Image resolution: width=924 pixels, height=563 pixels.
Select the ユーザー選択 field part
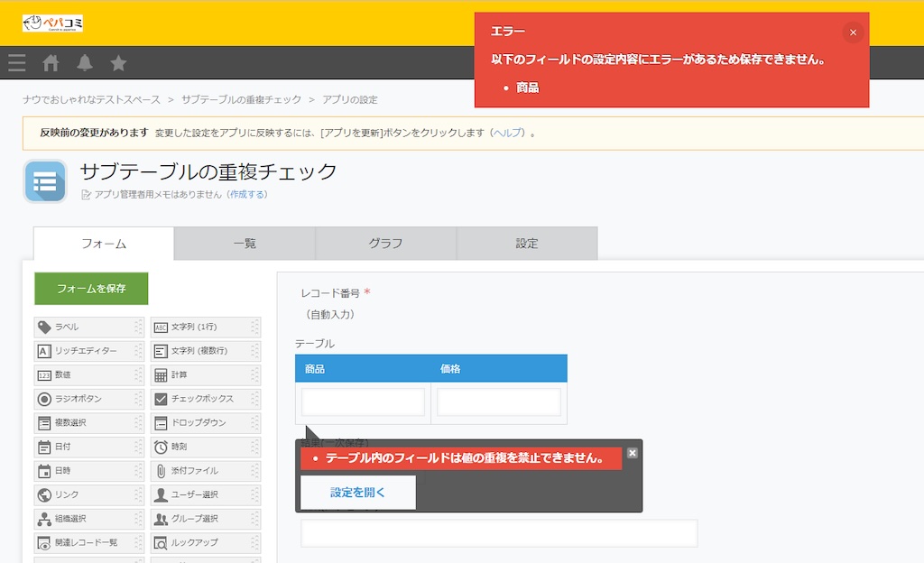(x=205, y=494)
